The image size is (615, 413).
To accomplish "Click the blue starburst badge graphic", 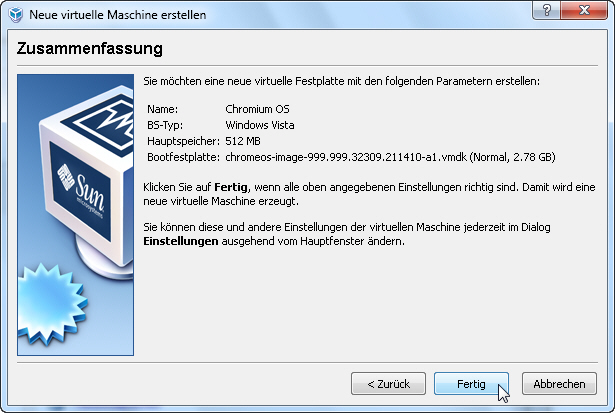I will [x=52, y=305].
